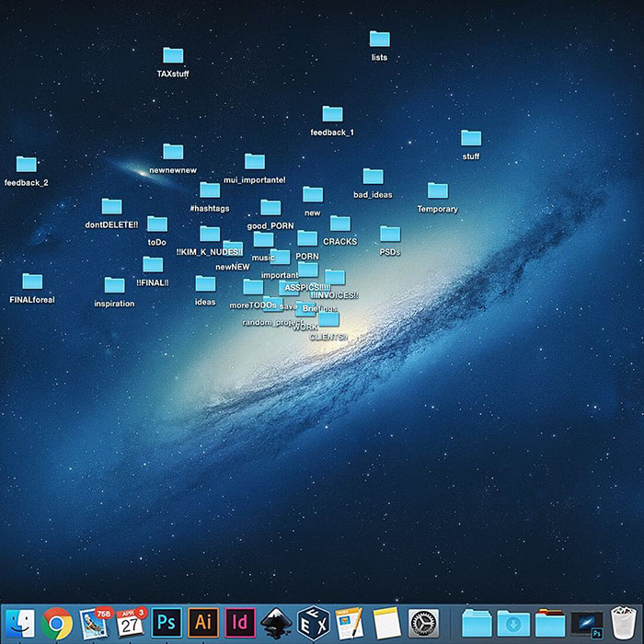Open Finder from the dock

(x=20, y=624)
